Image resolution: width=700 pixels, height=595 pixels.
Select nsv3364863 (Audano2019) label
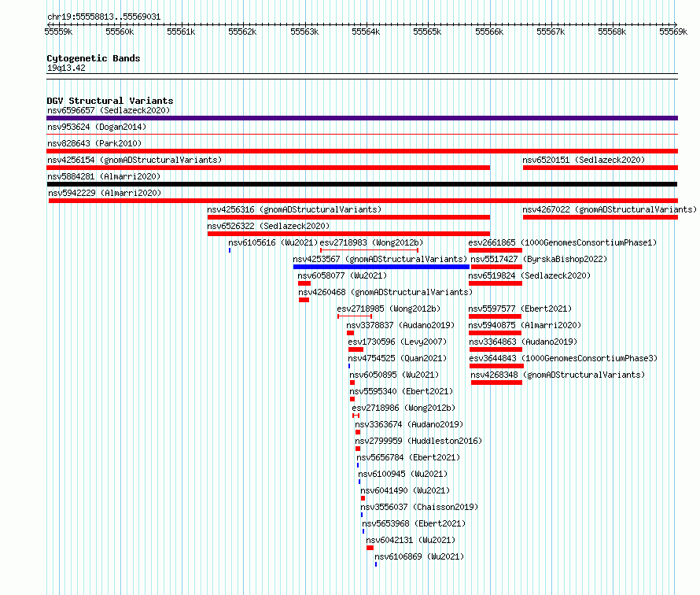point(523,342)
